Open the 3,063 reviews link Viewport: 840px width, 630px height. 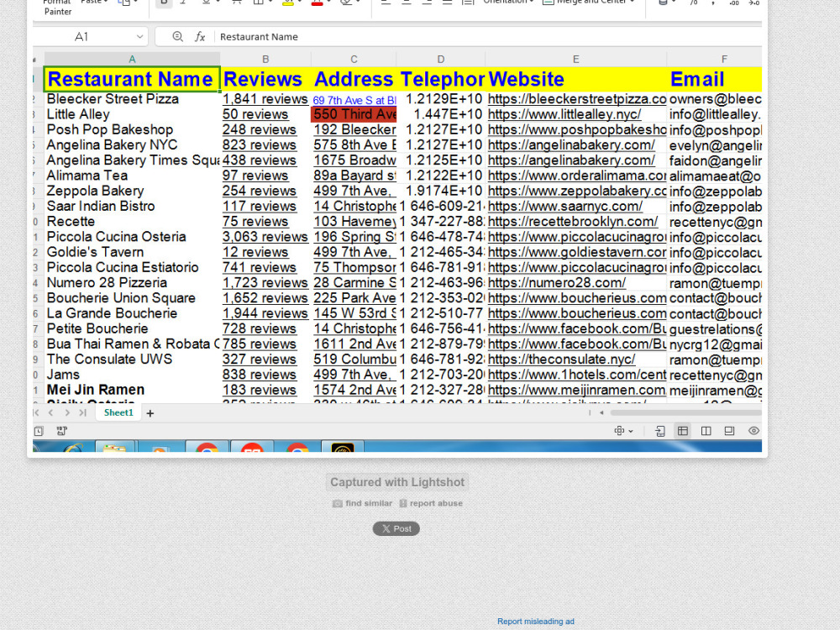point(265,237)
